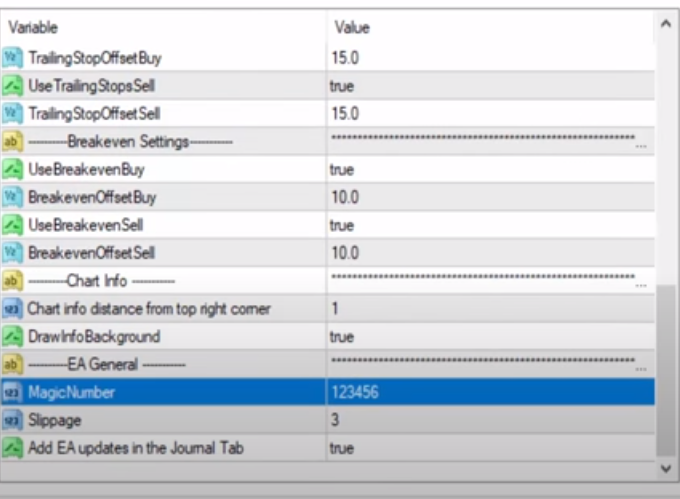The image size is (680, 499).
Task: Click the vertical scrollbar thumb
Action: (x=667, y=370)
